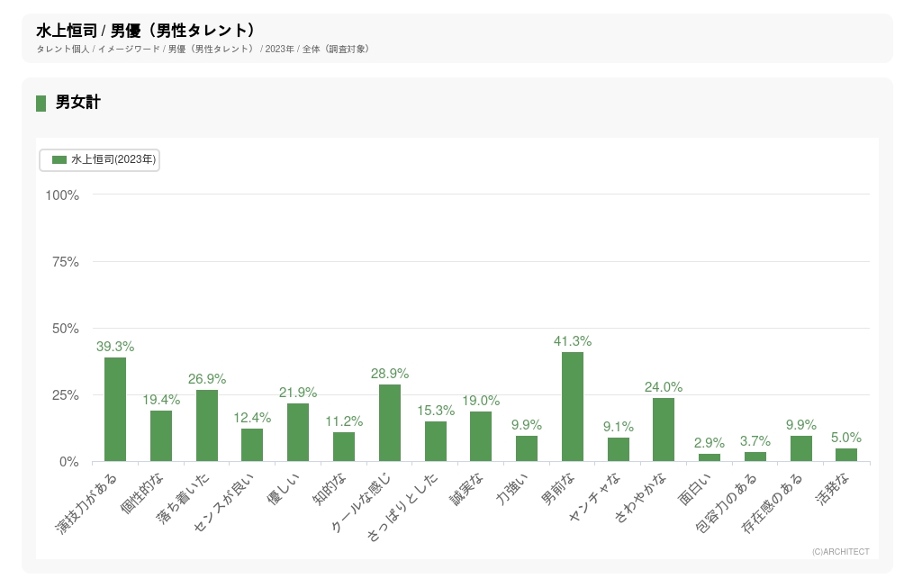
Task: Select the 知的な bar at 11.2%
Action: point(344,447)
